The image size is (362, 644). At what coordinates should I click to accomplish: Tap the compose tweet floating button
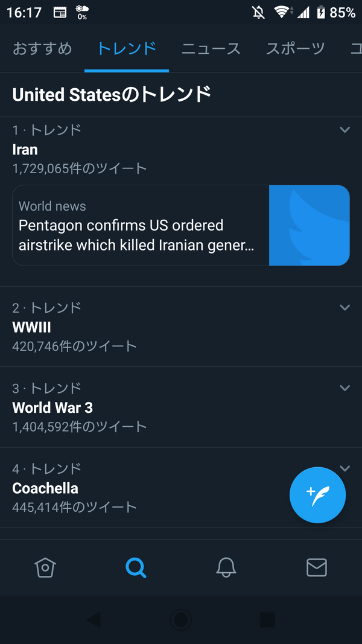317,495
